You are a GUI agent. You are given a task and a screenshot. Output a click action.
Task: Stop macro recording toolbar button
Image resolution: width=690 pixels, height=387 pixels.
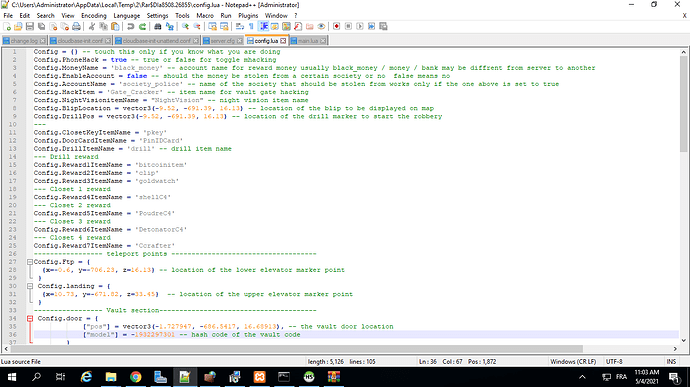click(348, 26)
